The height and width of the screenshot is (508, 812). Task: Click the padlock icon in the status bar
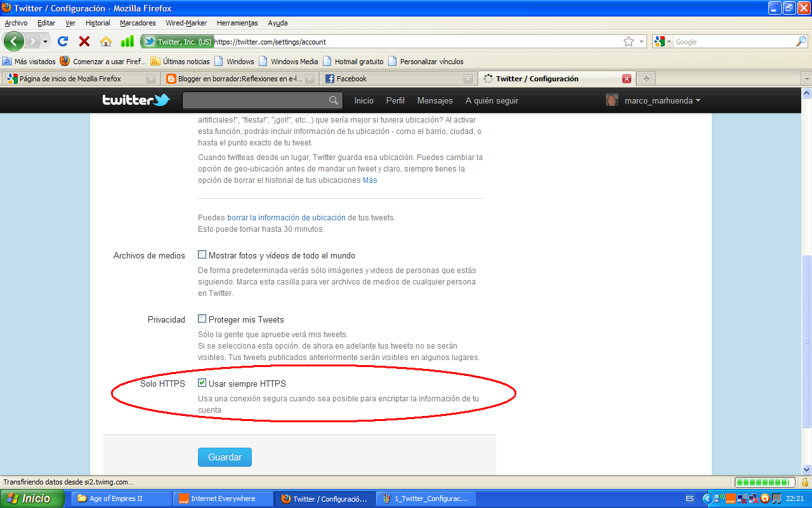click(805, 482)
